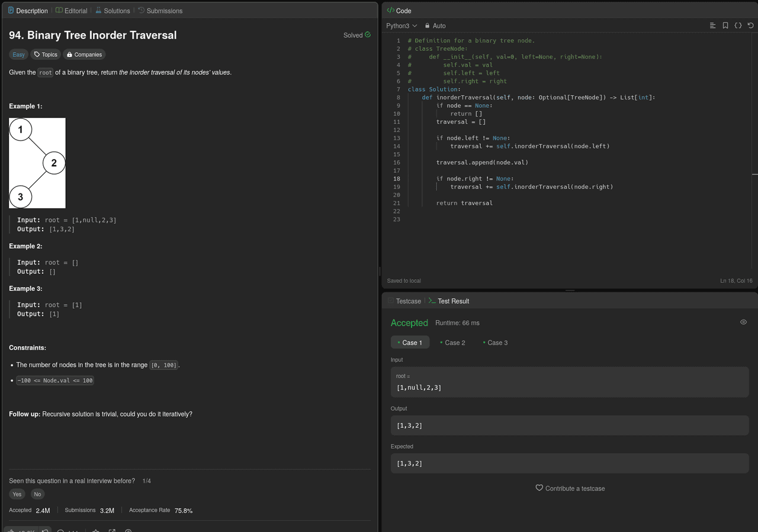Image resolution: width=758 pixels, height=532 pixels.
Task: Click the Contribute a testcase link
Action: pyautogui.click(x=570, y=488)
